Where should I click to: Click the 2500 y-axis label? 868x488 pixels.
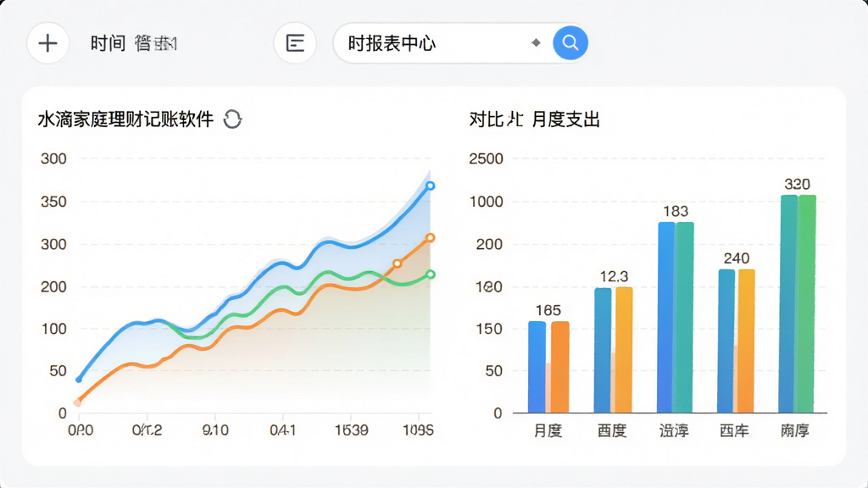click(x=486, y=158)
